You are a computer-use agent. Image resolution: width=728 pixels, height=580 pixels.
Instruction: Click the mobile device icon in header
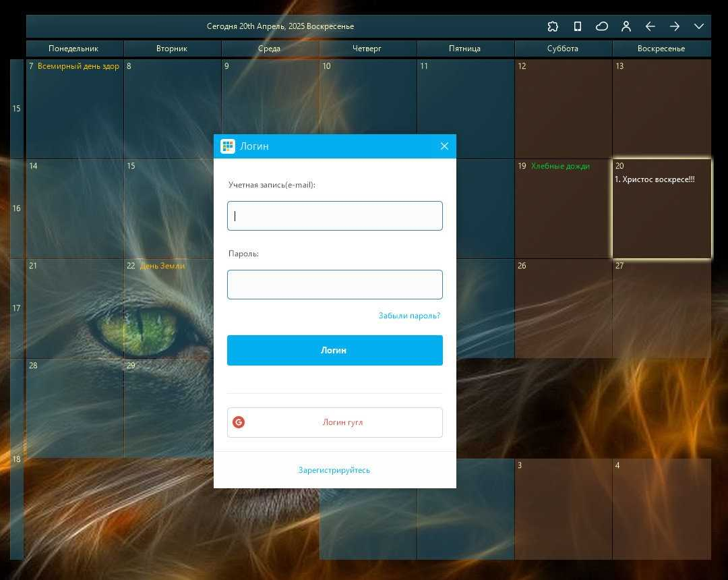(x=578, y=26)
